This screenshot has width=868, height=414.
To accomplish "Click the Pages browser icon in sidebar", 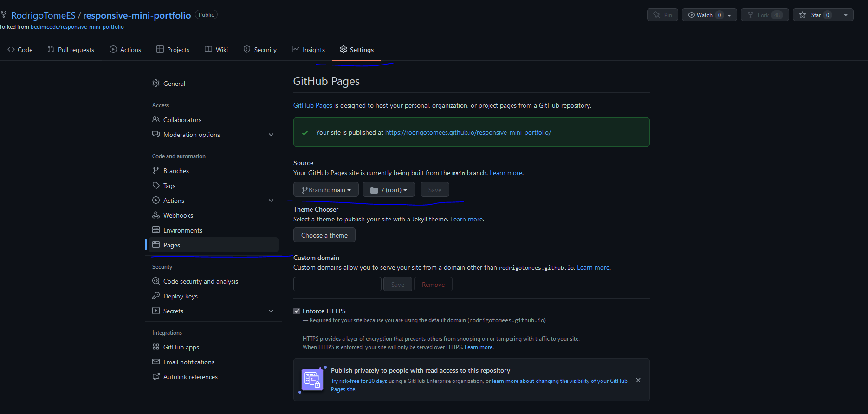I will pyautogui.click(x=156, y=245).
